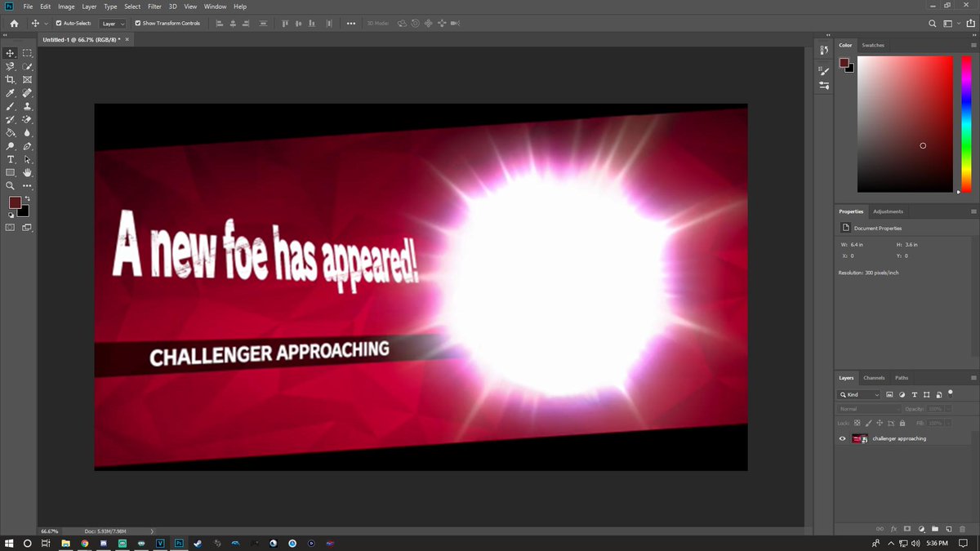Choose the Crop tool
The image size is (980, 551).
11,79
